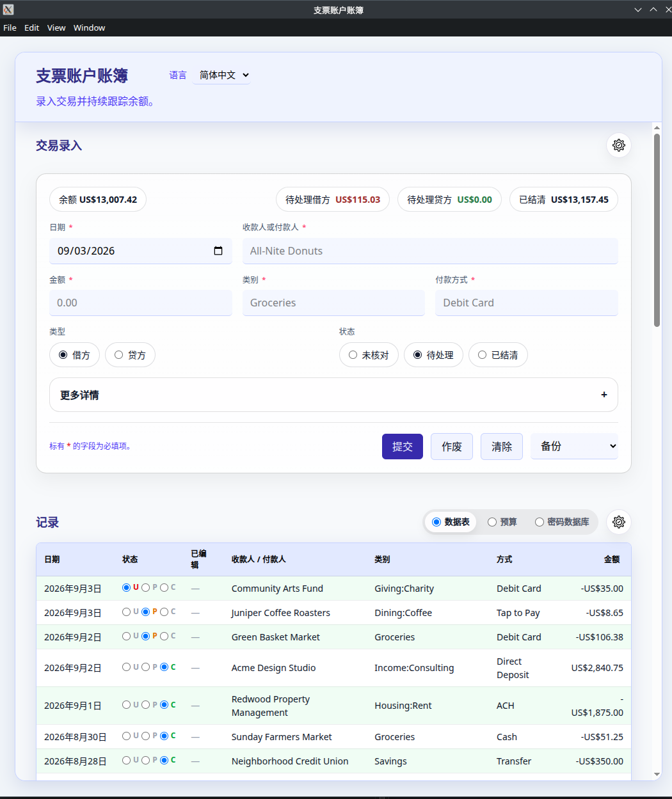Viewport: 672px width, 799px height.
Task: Switch records view to 数据表
Action: click(x=436, y=522)
